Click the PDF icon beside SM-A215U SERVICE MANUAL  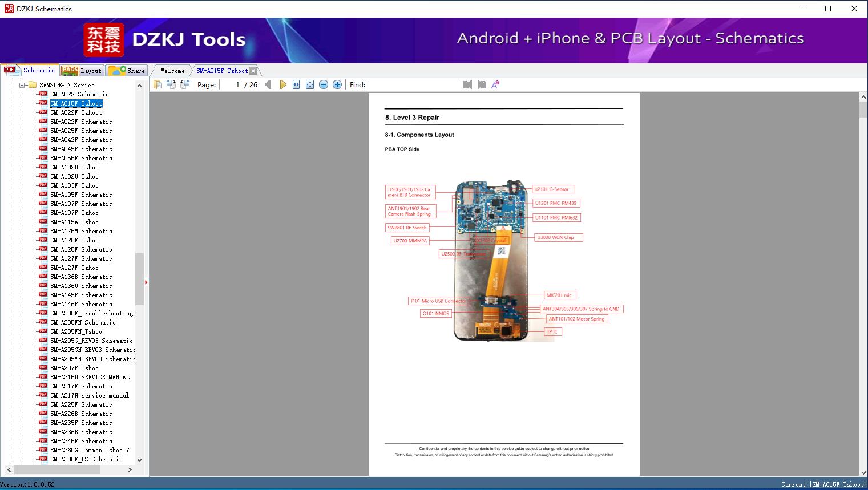pyautogui.click(x=43, y=376)
